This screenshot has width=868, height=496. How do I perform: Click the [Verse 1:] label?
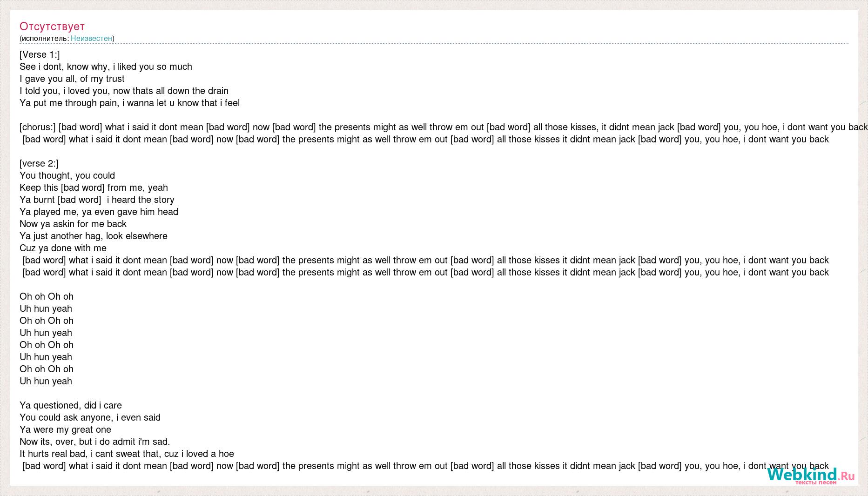coord(40,54)
